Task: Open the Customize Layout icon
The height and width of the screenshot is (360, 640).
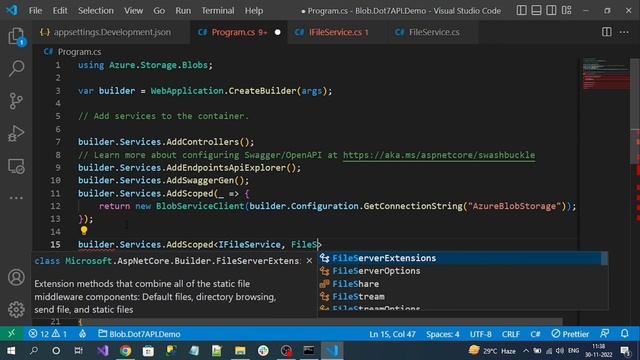Action: (567, 10)
